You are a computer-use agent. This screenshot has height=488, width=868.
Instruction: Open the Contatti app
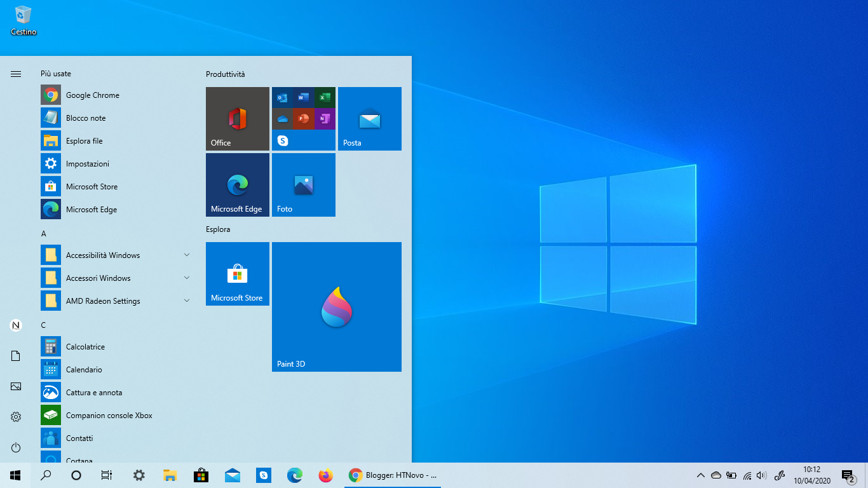click(117, 438)
